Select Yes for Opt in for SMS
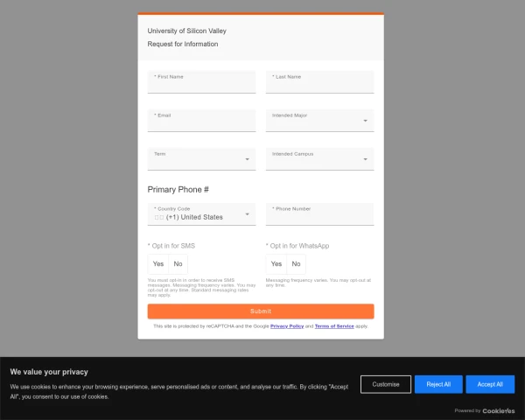 pos(158,264)
